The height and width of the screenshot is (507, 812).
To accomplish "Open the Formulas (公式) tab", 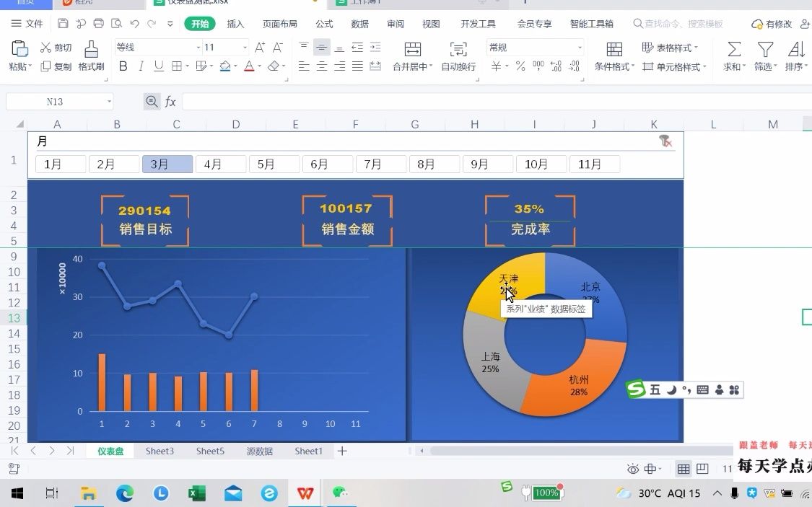I will pos(324,24).
